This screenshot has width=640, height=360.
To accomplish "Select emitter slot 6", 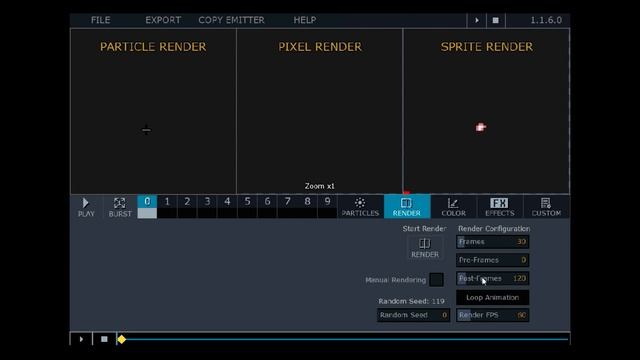I will click(x=267, y=207).
